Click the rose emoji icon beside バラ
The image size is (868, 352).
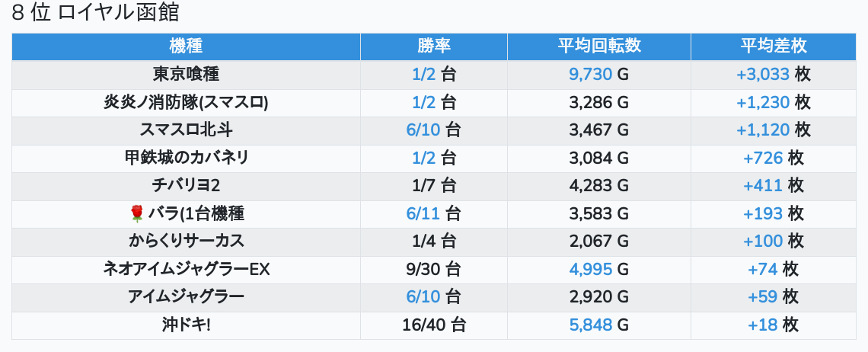click(x=137, y=213)
